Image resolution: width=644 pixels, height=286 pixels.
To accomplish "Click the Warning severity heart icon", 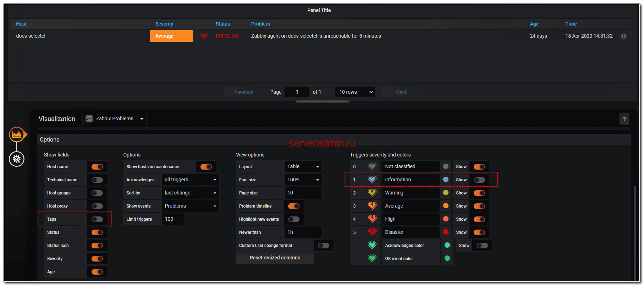I will 372,193.
